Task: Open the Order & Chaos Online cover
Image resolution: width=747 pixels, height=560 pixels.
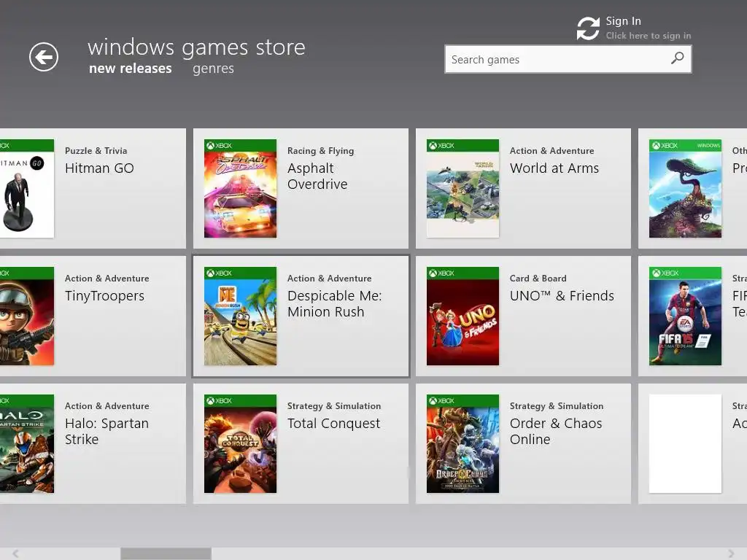Action: coord(462,444)
